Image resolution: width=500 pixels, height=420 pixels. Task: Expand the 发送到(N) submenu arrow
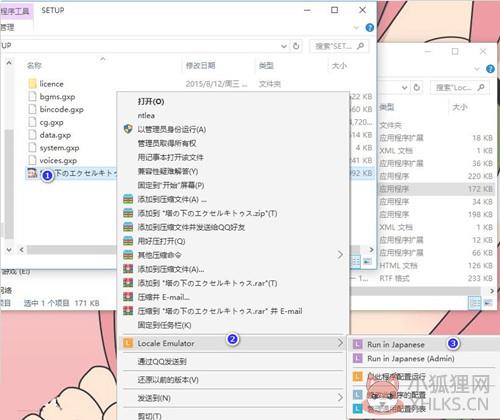(x=340, y=398)
